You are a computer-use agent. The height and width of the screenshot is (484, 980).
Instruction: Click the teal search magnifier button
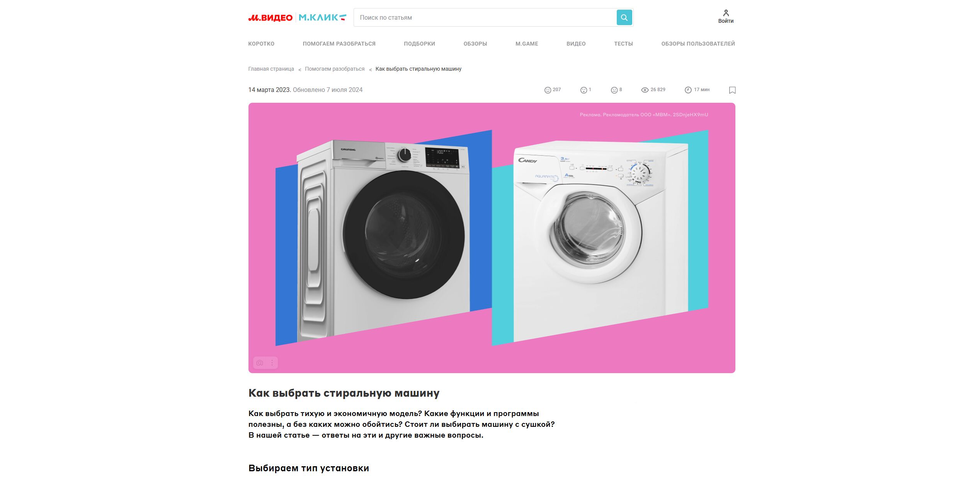624,17
